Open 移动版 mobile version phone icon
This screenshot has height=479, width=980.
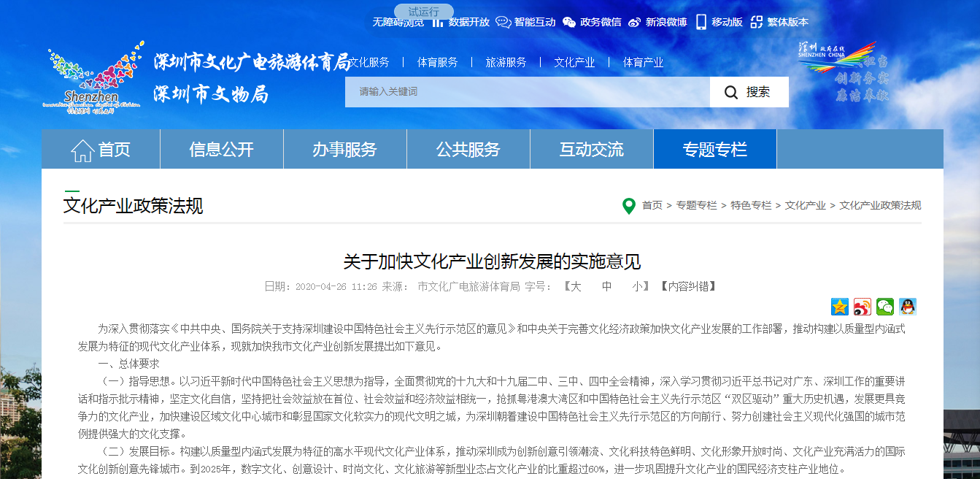click(x=701, y=22)
